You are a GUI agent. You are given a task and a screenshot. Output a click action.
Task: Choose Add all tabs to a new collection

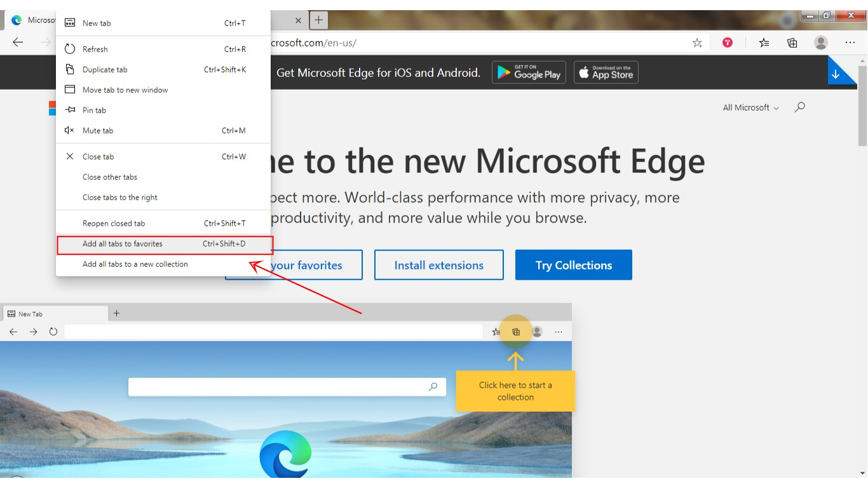(163, 264)
